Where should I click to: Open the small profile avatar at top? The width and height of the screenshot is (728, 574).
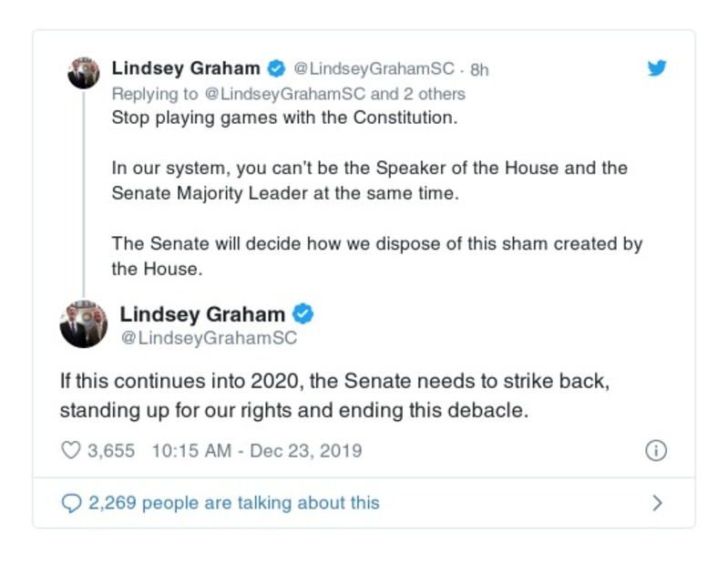[84, 73]
